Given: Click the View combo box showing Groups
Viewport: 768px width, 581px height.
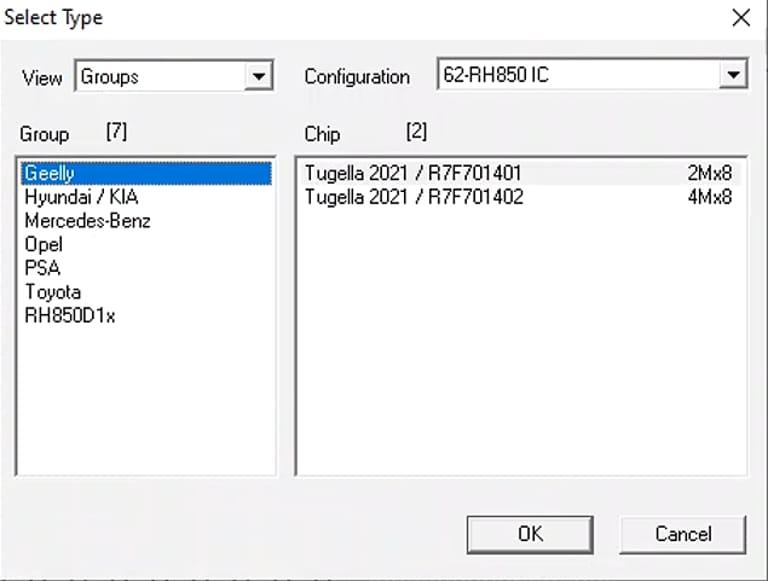Looking at the screenshot, I should pyautogui.click(x=160, y=76).
